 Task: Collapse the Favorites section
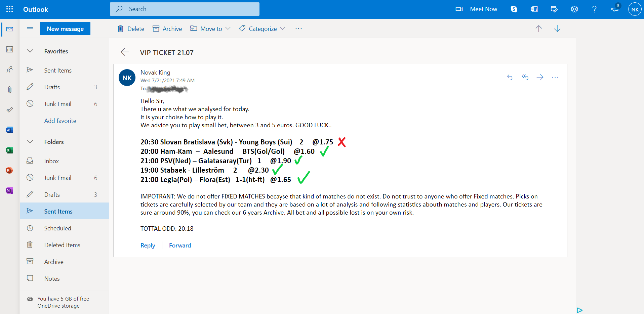[30, 51]
